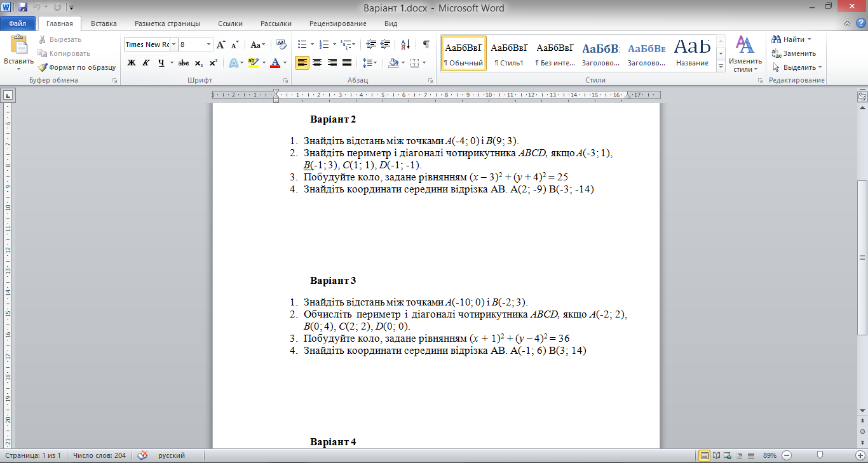Apply the Название style
The image size is (868, 463).
692,53
